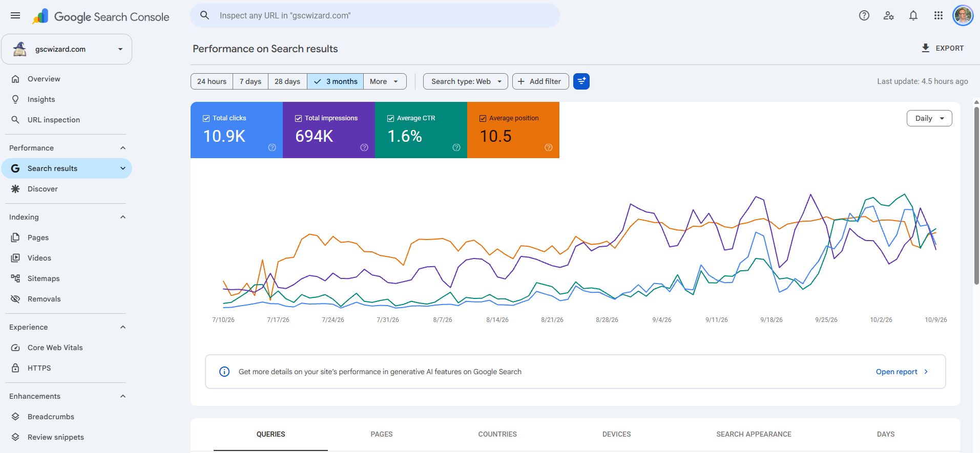Open Core Web Vitals report
980x453 pixels.
(x=67, y=348)
